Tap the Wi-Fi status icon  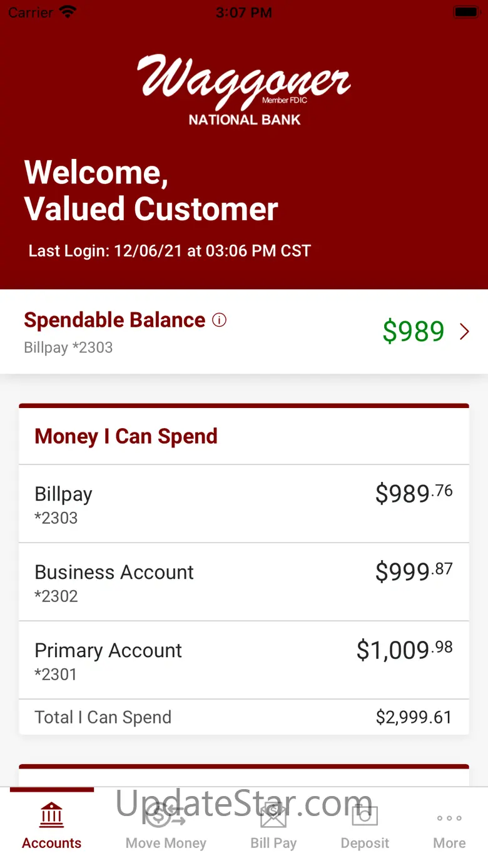67,12
